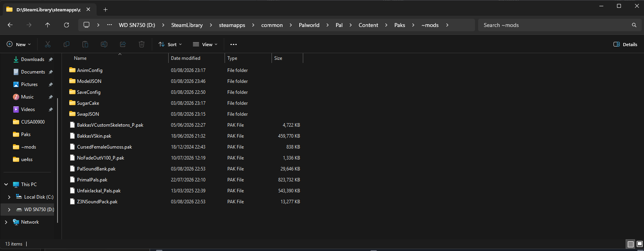Open the View dropdown menu
The width and height of the screenshot is (644, 251).
click(x=205, y=44)
